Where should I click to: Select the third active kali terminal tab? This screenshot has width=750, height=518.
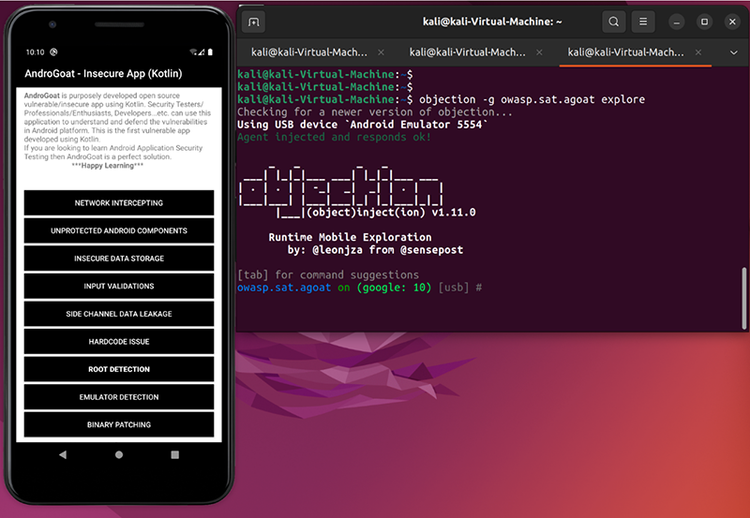[626, 53]
